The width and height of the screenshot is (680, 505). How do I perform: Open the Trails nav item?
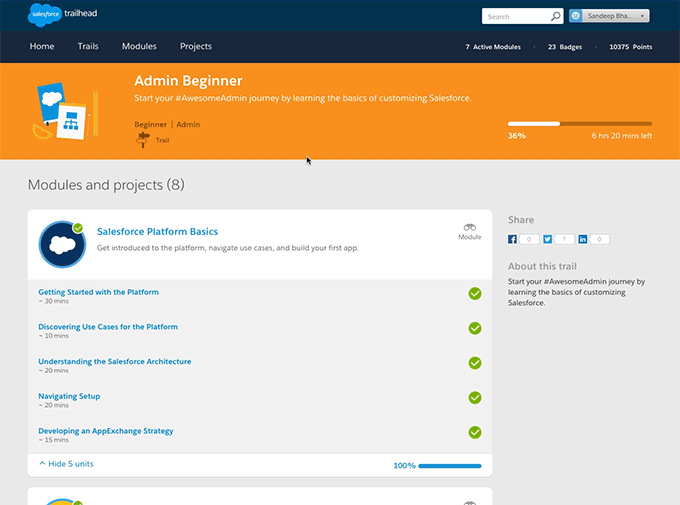(88, 46)
